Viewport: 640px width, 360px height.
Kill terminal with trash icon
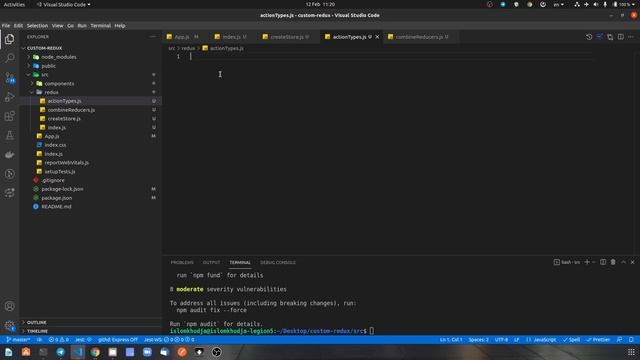pyautogui.click(x=613, y=262)
